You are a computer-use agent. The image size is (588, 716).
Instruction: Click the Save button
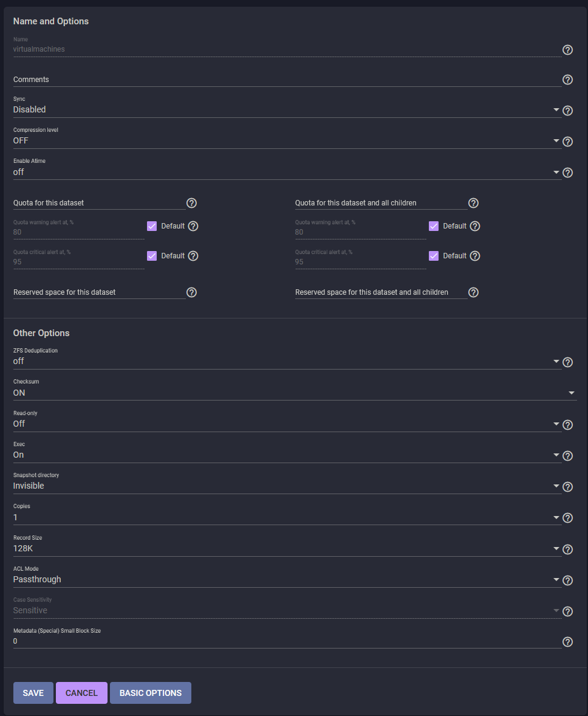(x=33, y=693)
